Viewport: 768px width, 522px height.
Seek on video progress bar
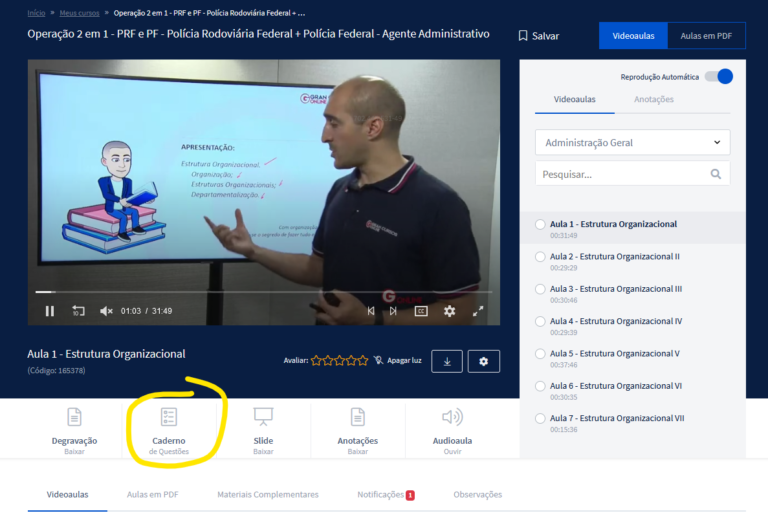coord(264,292)
